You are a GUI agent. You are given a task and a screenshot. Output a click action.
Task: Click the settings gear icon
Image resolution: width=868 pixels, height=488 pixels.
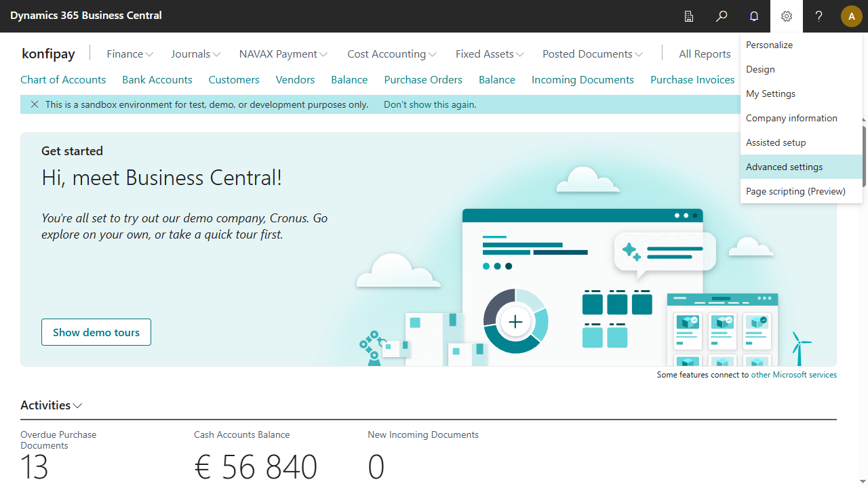click(787, 16)
